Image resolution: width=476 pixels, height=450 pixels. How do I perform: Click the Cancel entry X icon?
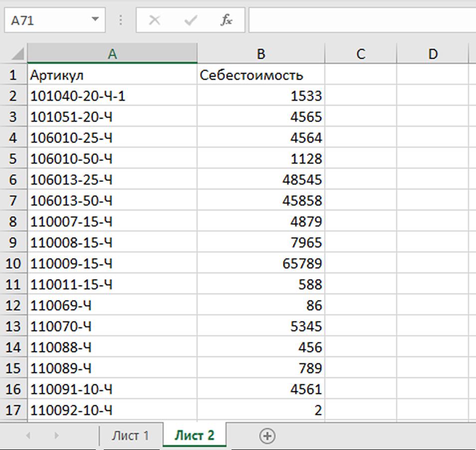click(x=155, y=20)
